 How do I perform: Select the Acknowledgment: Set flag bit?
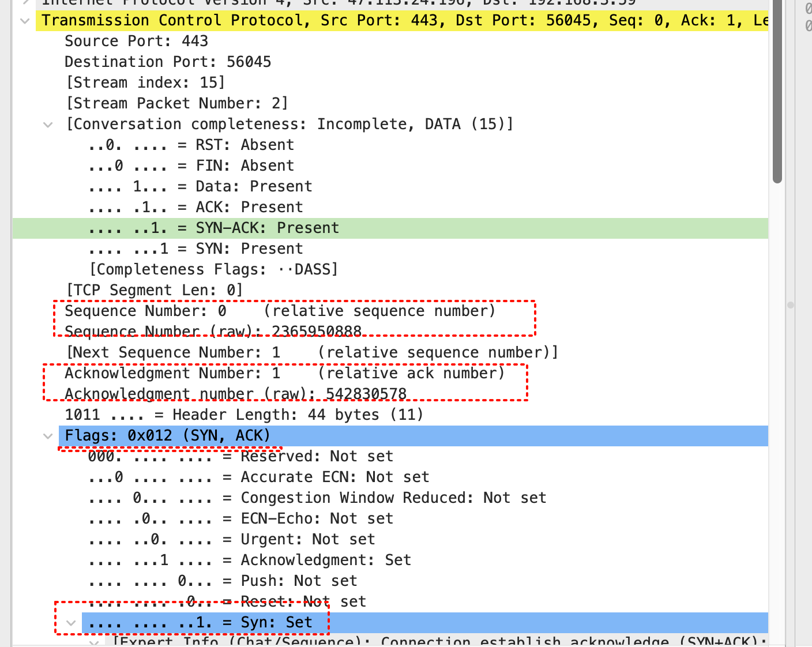pyautogui.click(x=250, y=561)
